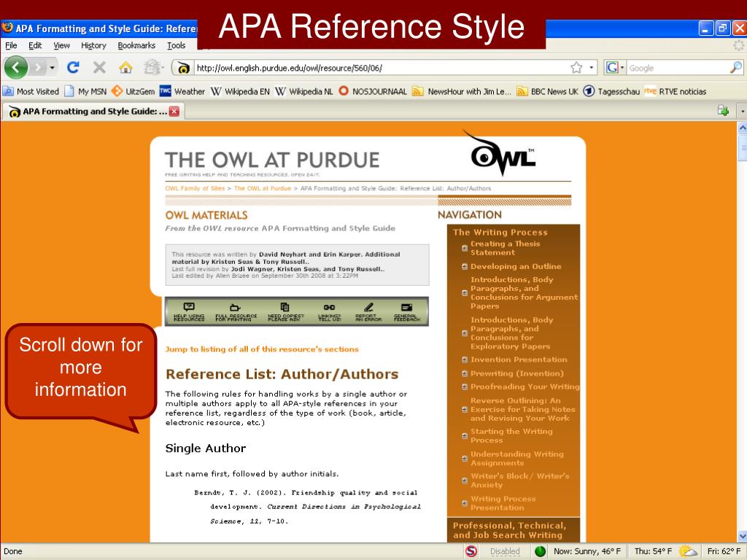Click the Disabled label in status bar
The height and width of the screenshot is (560, 747).
[505, 551]
